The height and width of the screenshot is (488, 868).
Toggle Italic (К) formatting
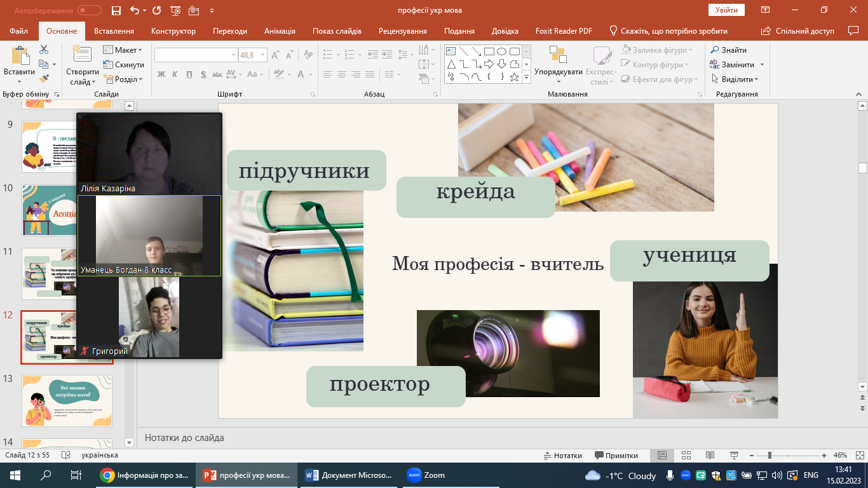click(175, 74)
